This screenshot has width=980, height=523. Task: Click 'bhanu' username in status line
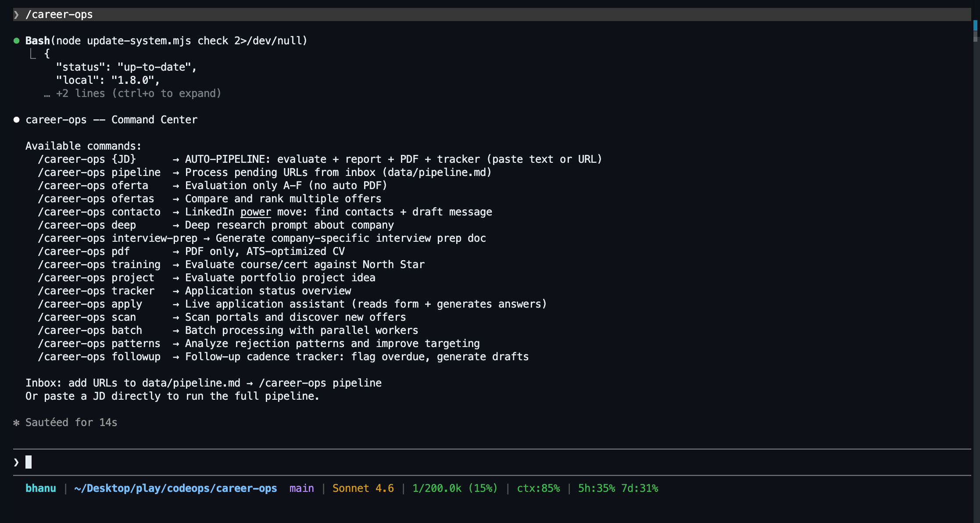(41, 488)
